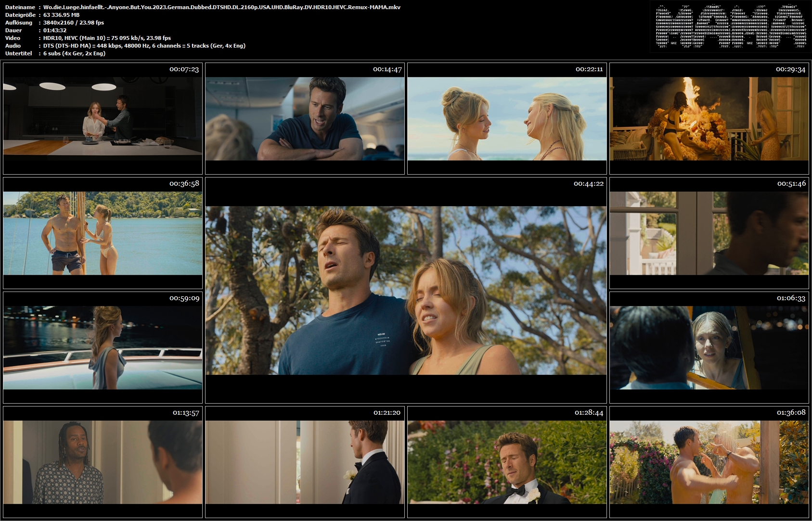Click the 01:13:57 timestamp text
The width and height of the screenshot is (812, 521).
click(186, 413)
